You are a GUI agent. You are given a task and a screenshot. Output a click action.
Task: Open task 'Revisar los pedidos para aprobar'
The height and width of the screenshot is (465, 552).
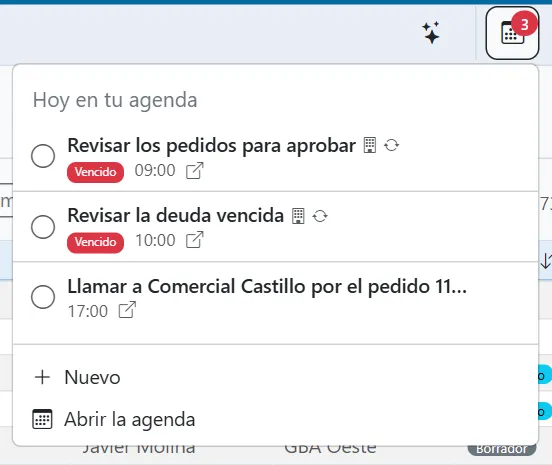coord(212,145)
